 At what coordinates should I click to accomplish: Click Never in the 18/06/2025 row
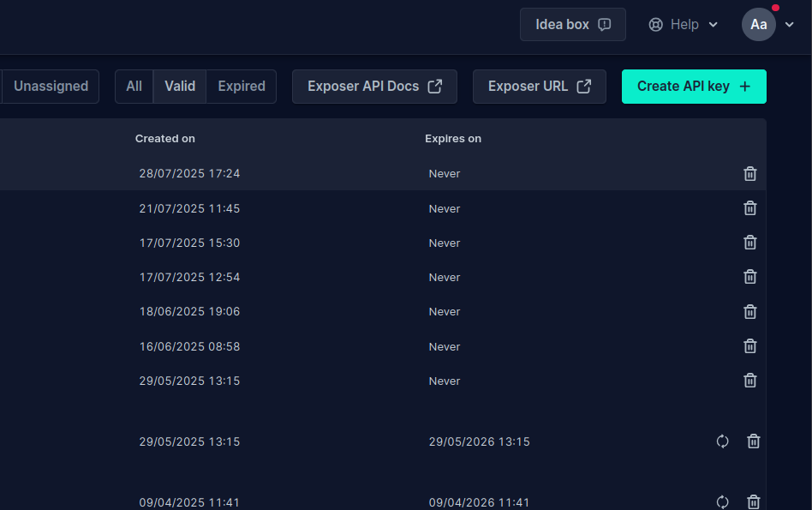coord(445,311)
